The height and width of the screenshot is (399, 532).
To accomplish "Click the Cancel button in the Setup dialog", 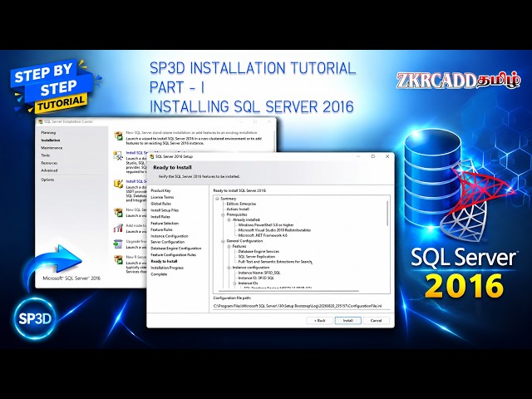I will 376,321.
